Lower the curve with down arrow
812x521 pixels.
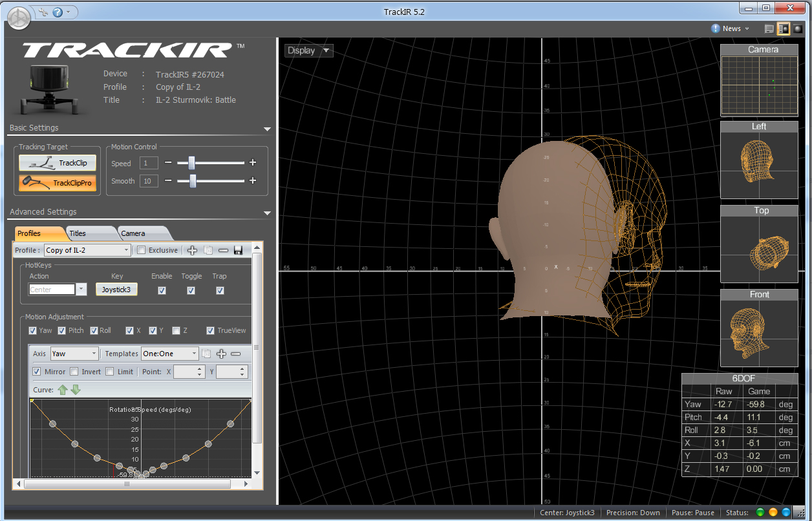click(76, 390)
